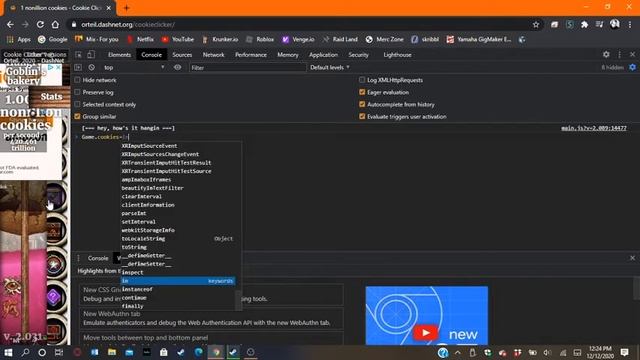Uncheck Autocomplete from history checkbox
Image resolution: width=640 pixels, height=360 pixels.
362,104
